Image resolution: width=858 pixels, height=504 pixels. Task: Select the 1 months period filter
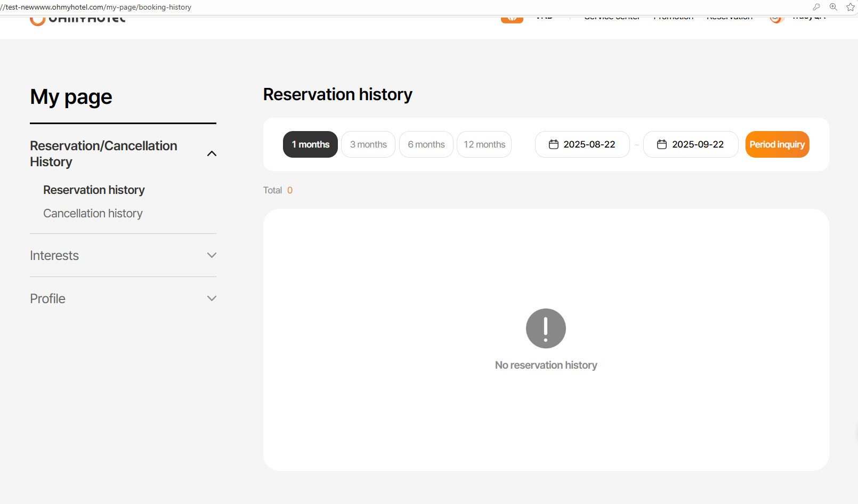point(310,144)
